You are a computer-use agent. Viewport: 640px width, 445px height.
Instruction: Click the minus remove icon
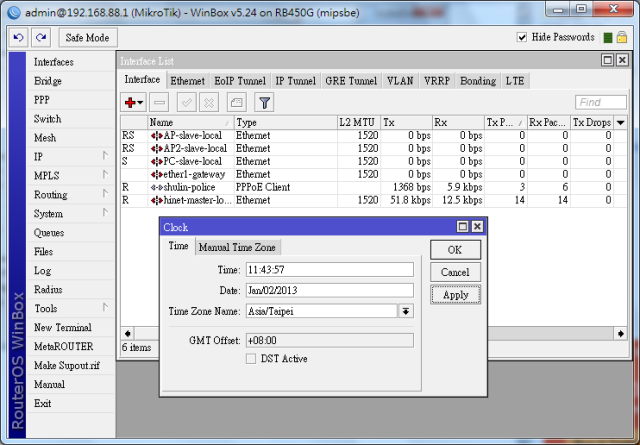pos(159,102)
